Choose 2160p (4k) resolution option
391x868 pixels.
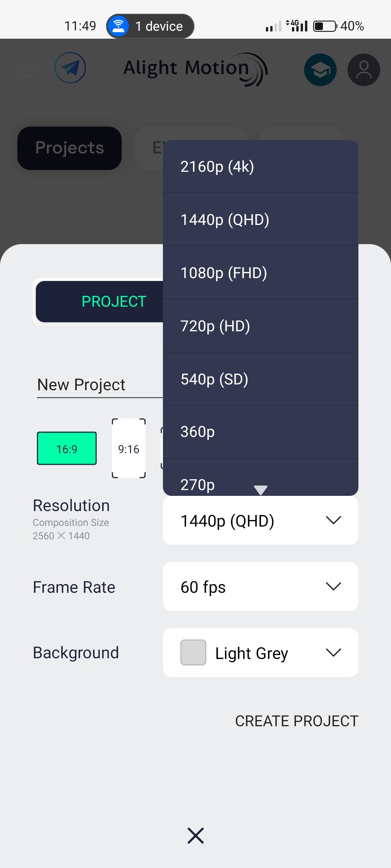click(x=261, y=166)
